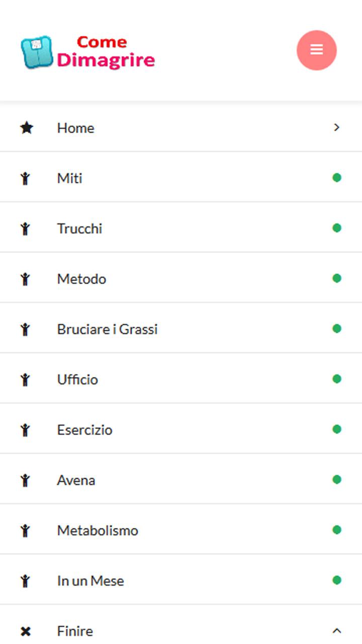
Task: Click the person icon beside Metodo
Action: click(x=25, y=279)
